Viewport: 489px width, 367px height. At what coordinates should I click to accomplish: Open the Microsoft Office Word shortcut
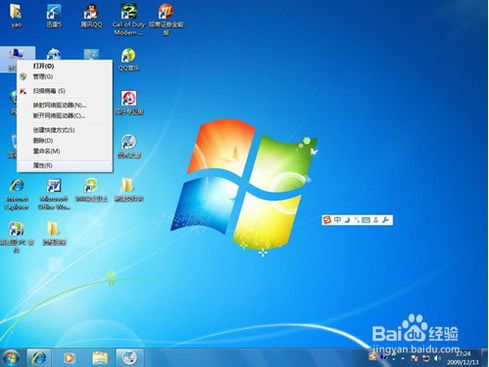click(x=54, y=194)
